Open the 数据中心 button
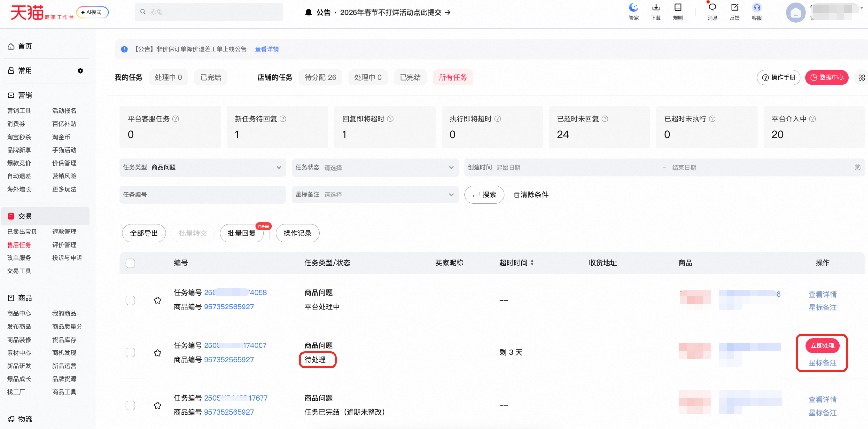Screen dimensions: 868x429 click(x=827, y=78)
